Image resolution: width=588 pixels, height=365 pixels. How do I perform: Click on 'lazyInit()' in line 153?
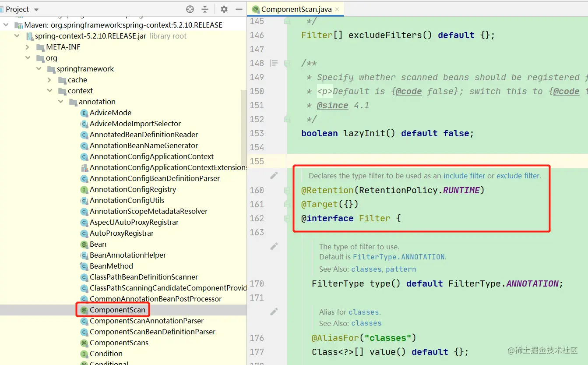(369, 133)
